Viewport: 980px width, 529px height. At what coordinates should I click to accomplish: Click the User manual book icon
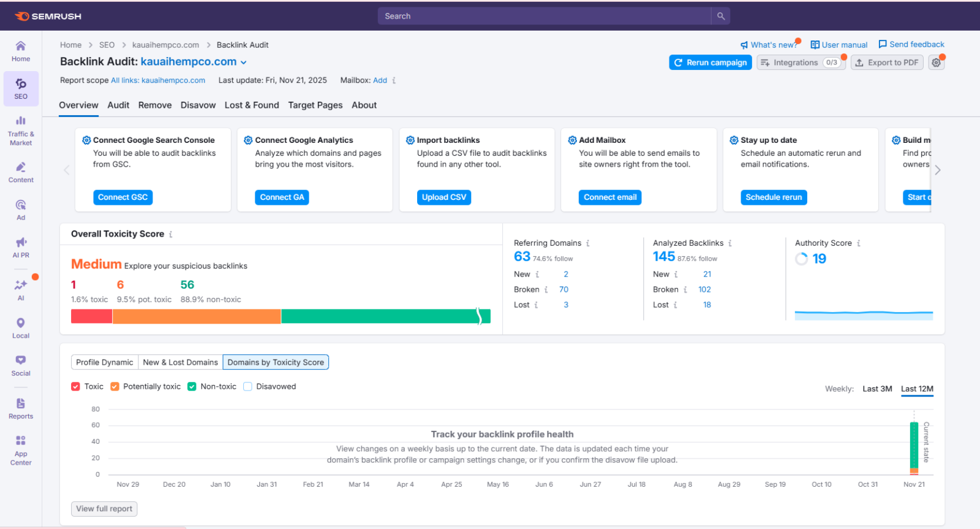click(815, 45)
